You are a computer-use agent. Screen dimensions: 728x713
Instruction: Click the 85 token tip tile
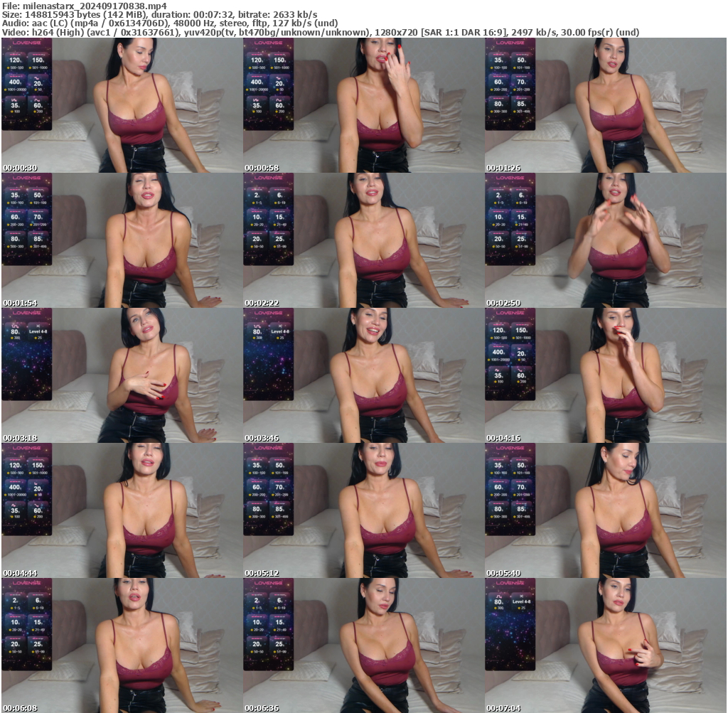click(521, 104)
